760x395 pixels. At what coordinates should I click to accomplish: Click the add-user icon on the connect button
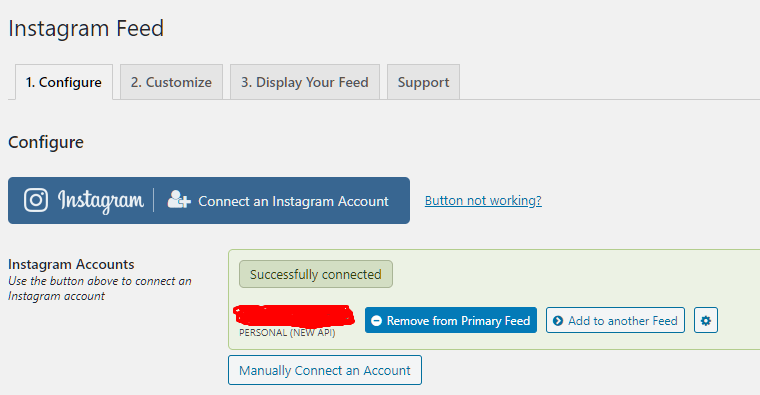pos(179,199)
